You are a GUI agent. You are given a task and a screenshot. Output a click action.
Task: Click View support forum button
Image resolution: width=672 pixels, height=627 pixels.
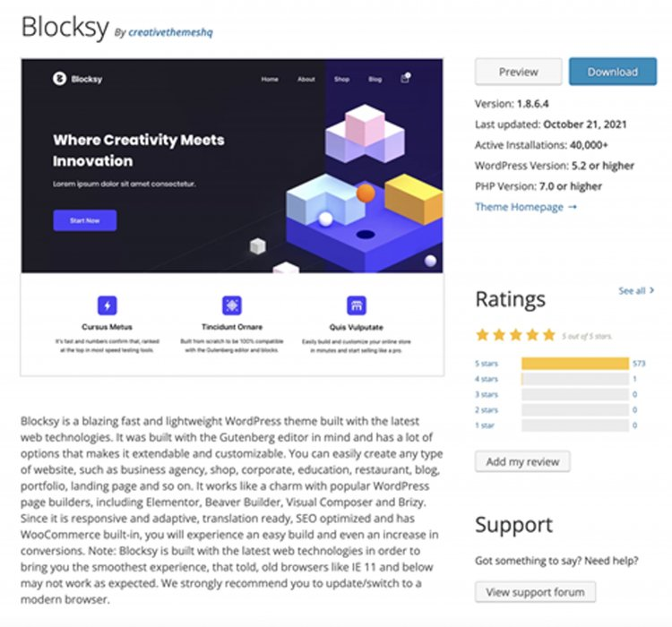pyautogui.click(x=535, y=592)
